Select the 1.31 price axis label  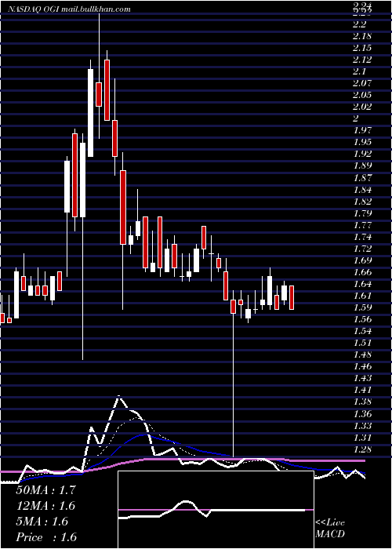pos(362,438)
